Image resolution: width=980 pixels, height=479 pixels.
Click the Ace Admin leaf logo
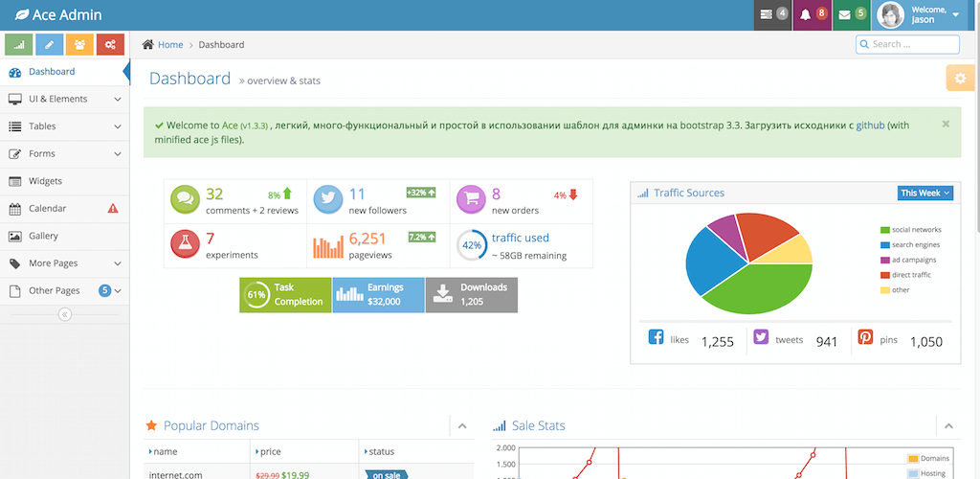tap(21, 15)
